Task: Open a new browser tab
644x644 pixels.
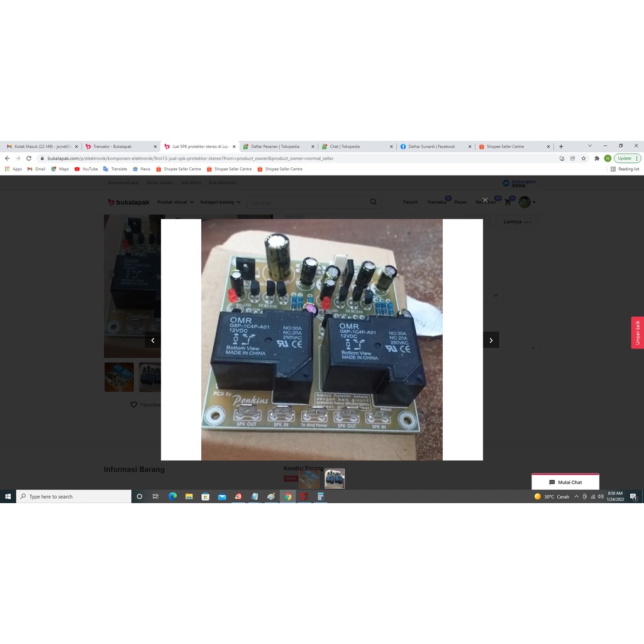Action: tap(561, 146)
